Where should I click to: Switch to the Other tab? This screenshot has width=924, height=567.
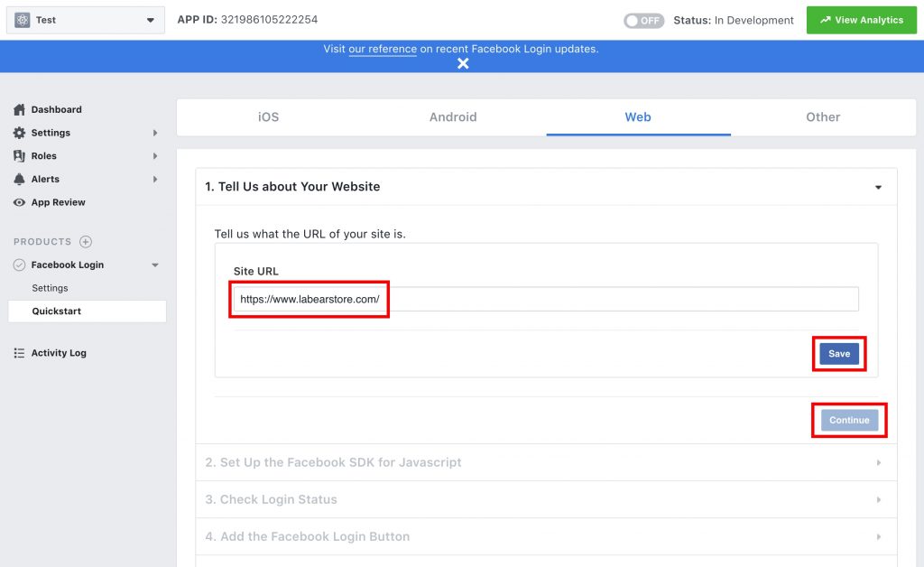823,117
